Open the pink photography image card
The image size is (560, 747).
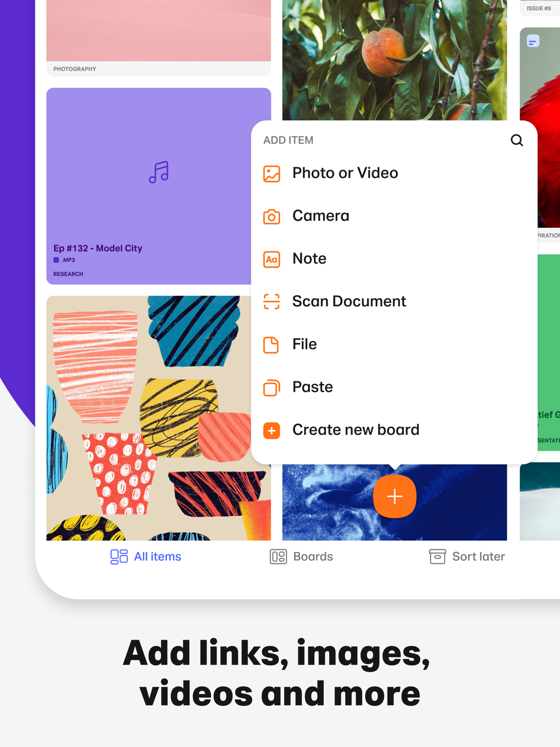point(158,30)
